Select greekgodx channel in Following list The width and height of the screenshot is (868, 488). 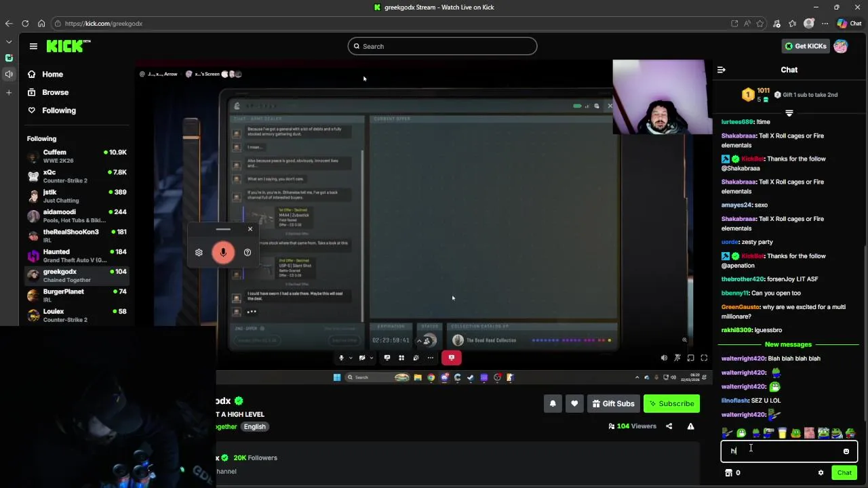tap(77, 275)
